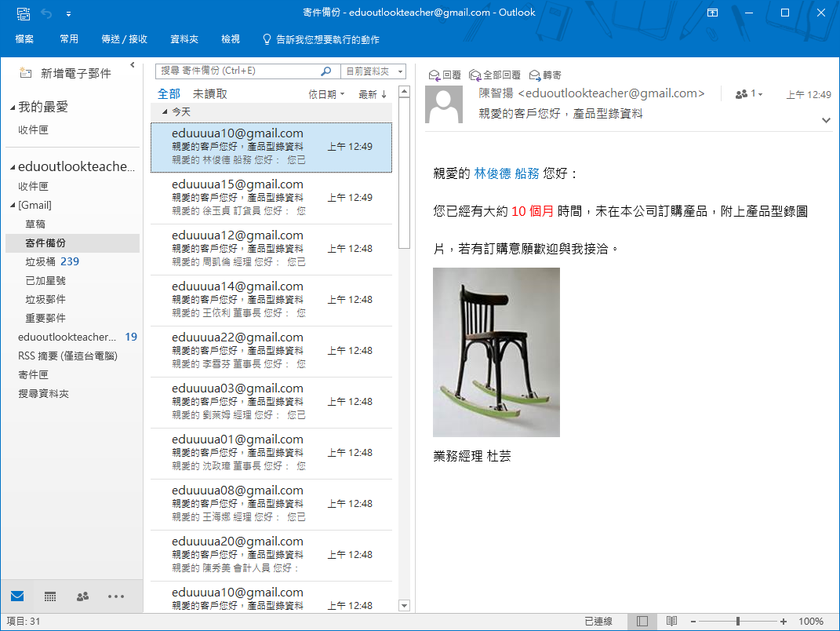Open the People contacts icon
840x631 pixels.
82,596
